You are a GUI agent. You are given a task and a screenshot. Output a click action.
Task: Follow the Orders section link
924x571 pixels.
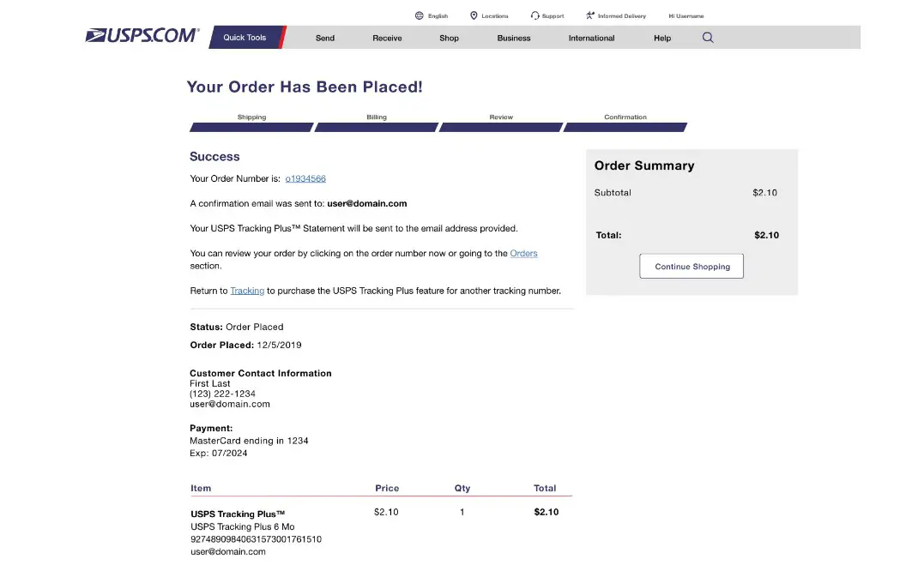[523, 253]
